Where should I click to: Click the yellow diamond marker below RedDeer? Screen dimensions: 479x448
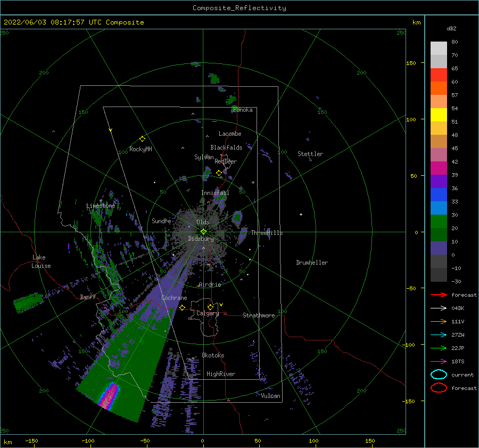219,173
